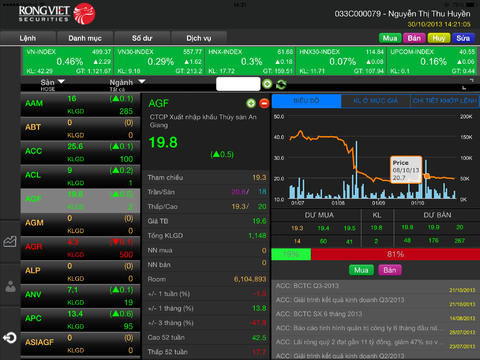This screenshot has height=360, width=480.
Task: Click Mua button below the order book
Action: tap(361, 270)
